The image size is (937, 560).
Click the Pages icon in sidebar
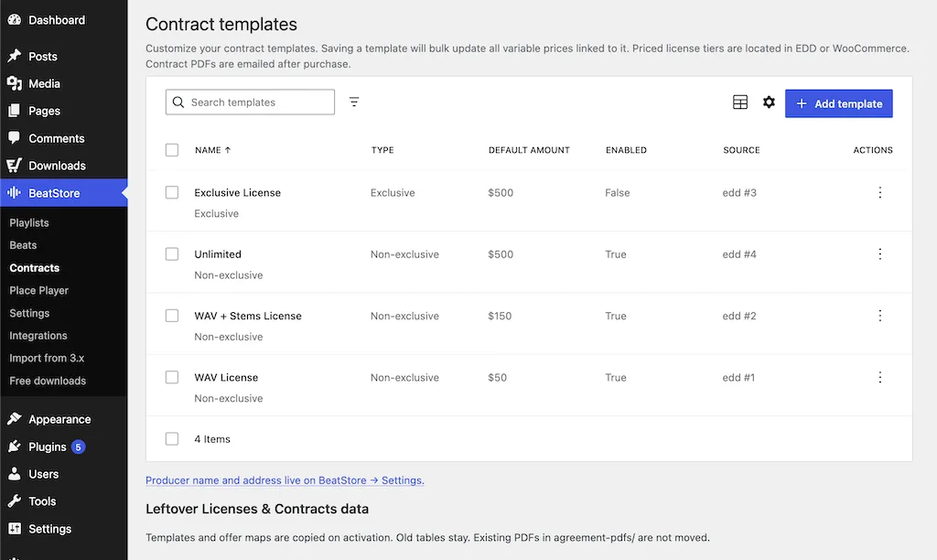pyautogui.click(x=15, y=111)
